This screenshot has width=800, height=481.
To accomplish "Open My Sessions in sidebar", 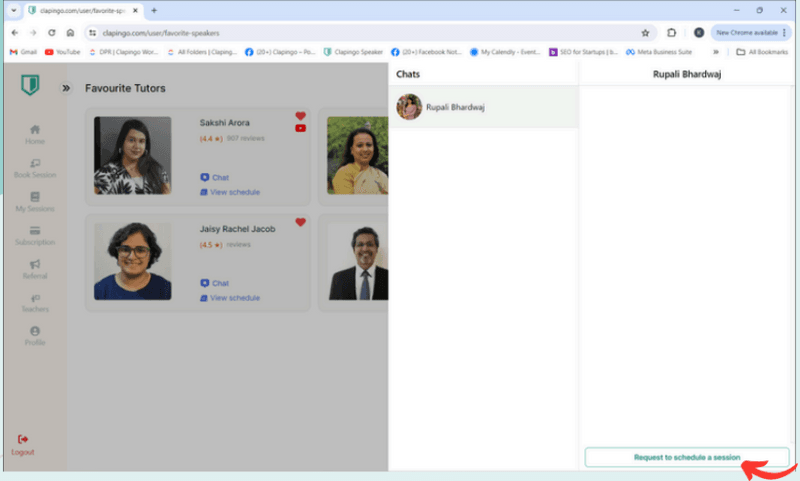I will tap(35, 198).
